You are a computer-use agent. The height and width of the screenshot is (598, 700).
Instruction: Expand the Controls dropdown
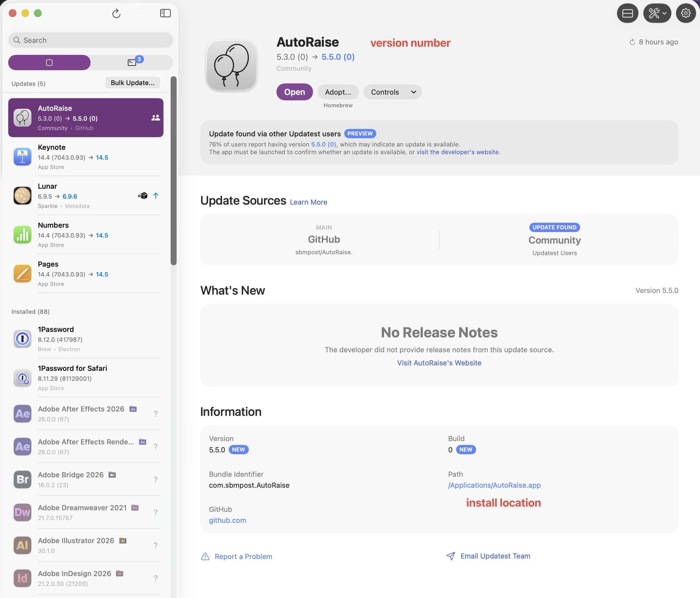click(393, 92)
